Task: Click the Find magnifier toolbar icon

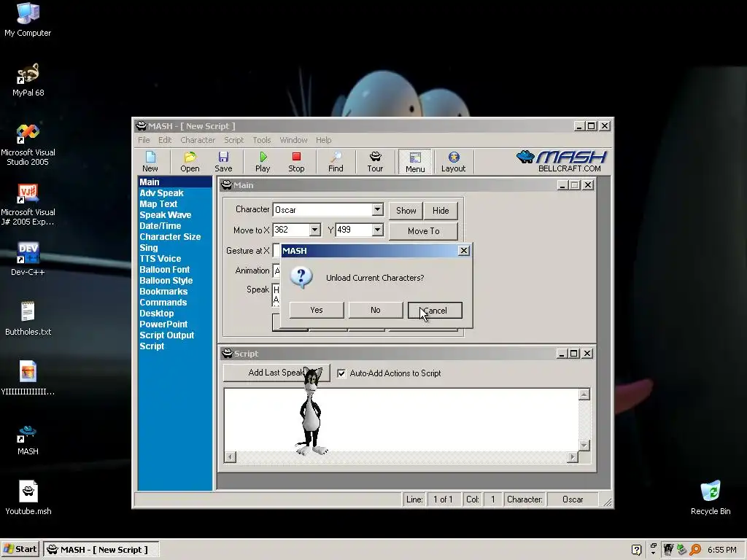Action: (x=336, y=161)
